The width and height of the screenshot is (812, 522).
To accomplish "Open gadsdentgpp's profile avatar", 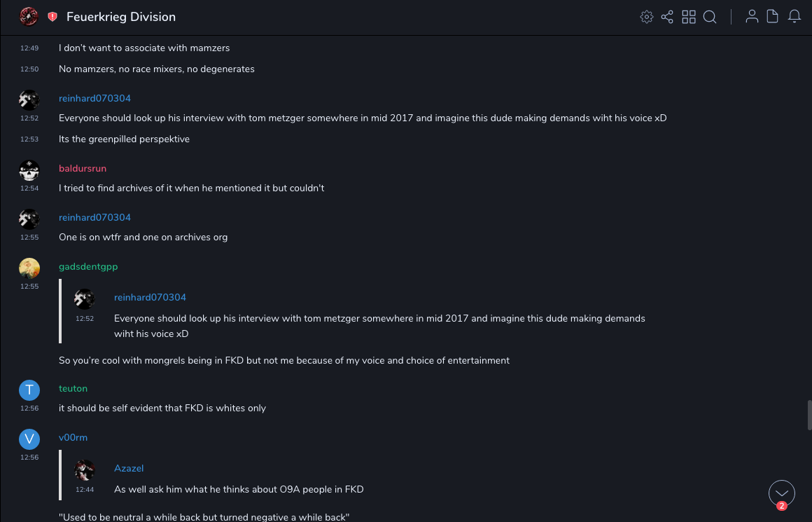I will [29, 268].
